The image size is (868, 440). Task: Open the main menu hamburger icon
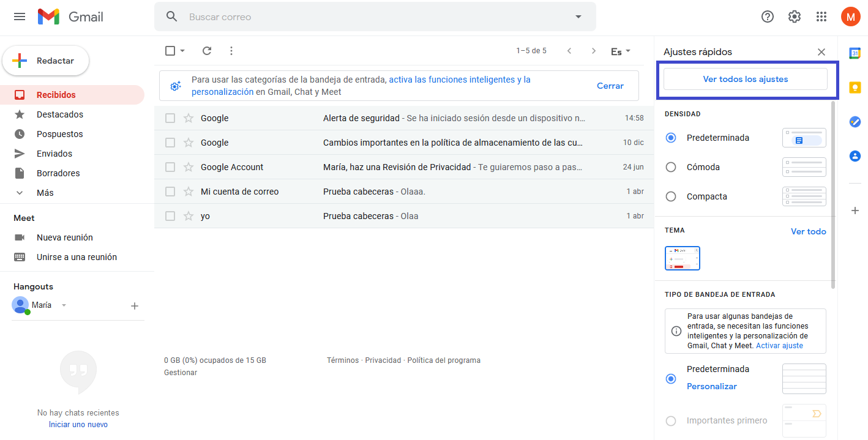pyautogui.click(x=20, y=17)
